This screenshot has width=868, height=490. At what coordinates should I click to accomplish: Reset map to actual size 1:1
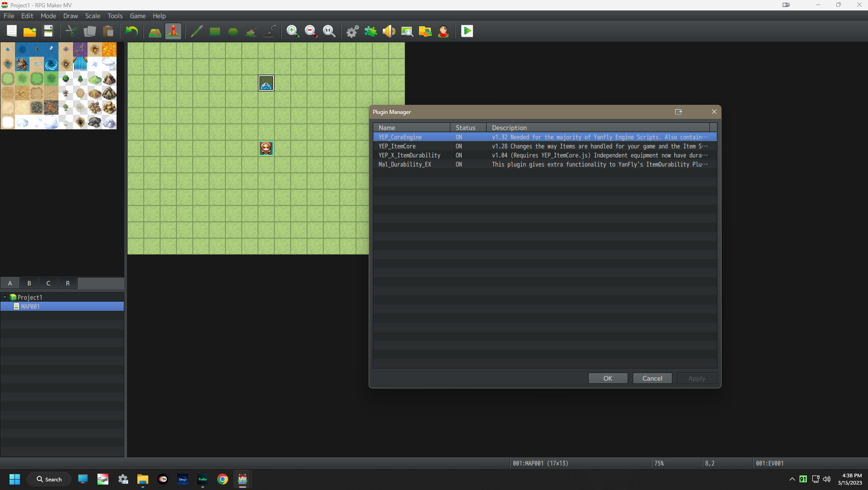tap(329, 31)
